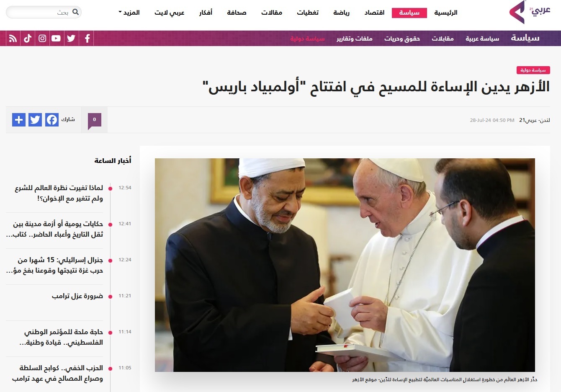Screen dimensions: 561x392
Task: Open the RSS feed icon
Action: point(13,39)
